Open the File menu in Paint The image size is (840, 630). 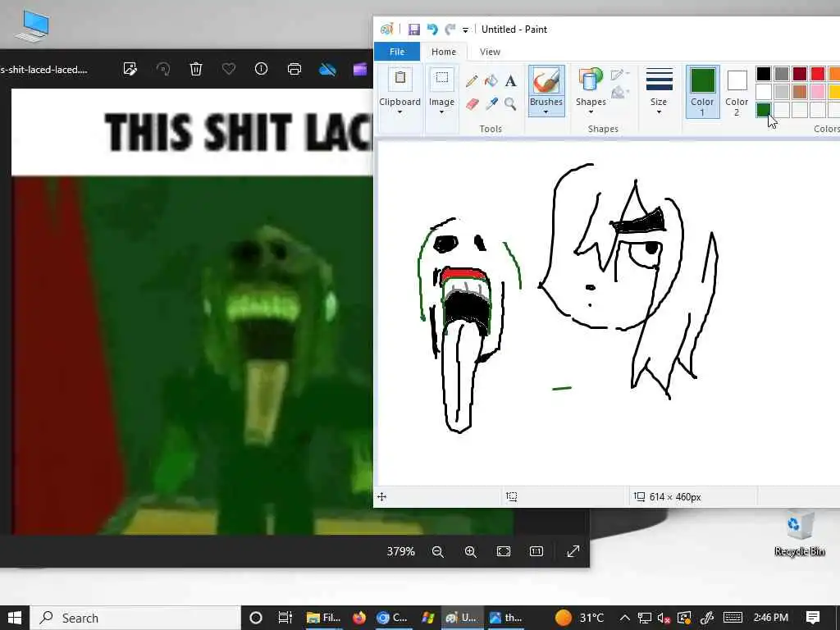tap(397, 52)
